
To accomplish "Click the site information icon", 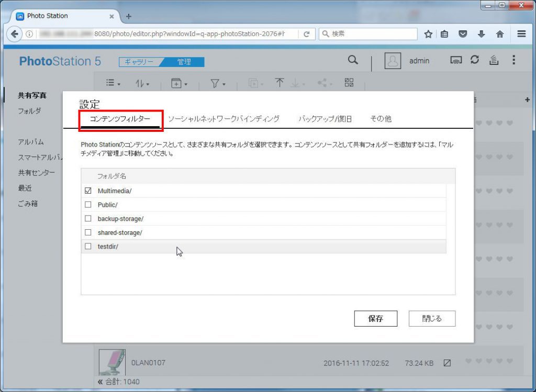I will coord(29,34).
